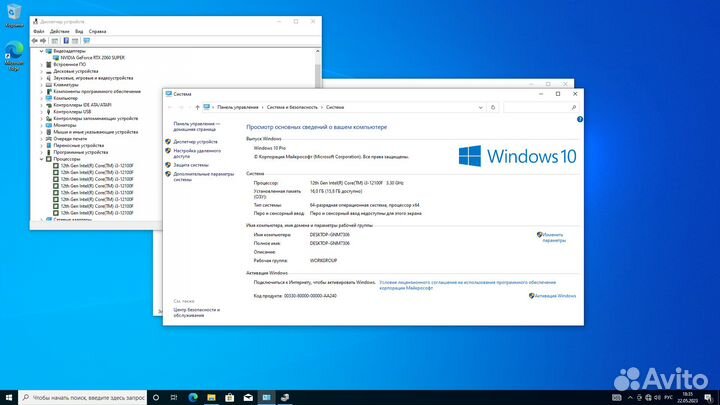Click Панель управления in the address breadcrumb
The height and width of the screenshot is (405, 720).
pyautogui.click(x=238, y=107)
